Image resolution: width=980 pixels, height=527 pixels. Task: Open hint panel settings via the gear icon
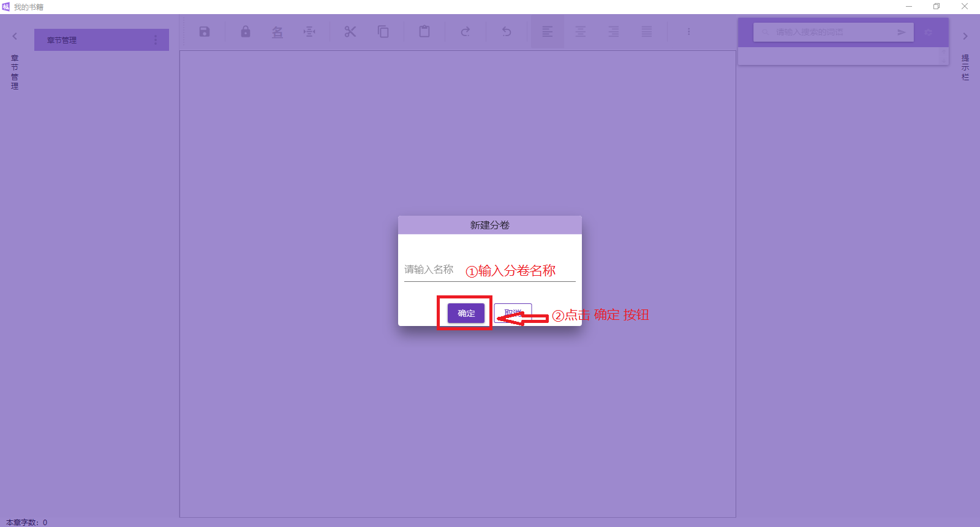click(929, 32)
